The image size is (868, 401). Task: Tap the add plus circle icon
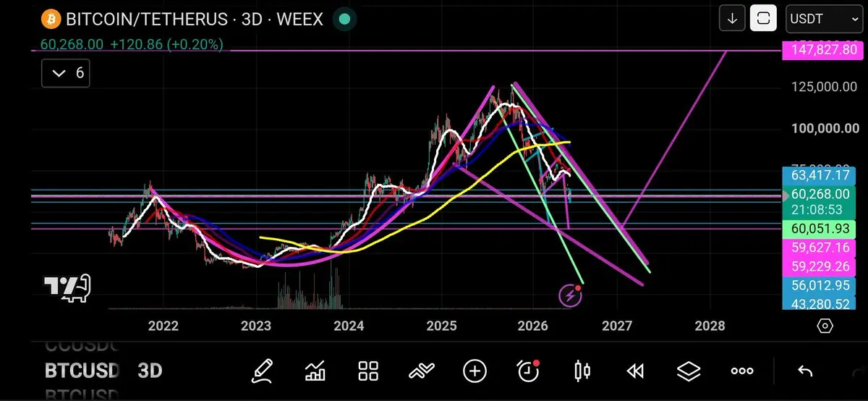tap(475, 371)
